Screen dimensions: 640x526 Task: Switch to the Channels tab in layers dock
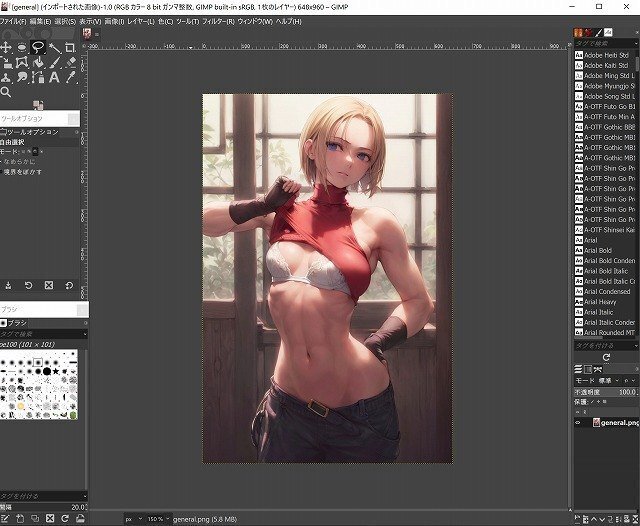(x=588, y=369)
